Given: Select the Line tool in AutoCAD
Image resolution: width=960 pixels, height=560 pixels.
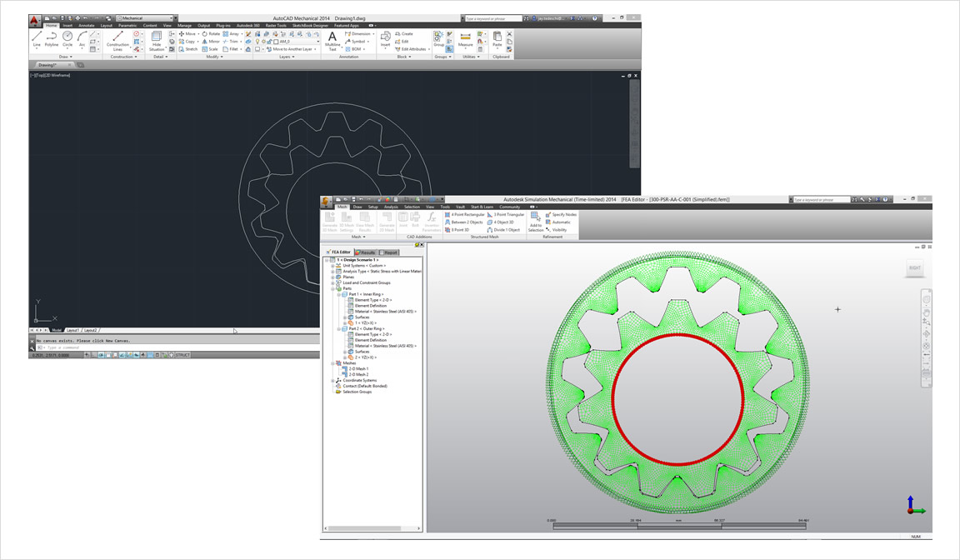Looking at the screenshot, I should click(37, 39).
